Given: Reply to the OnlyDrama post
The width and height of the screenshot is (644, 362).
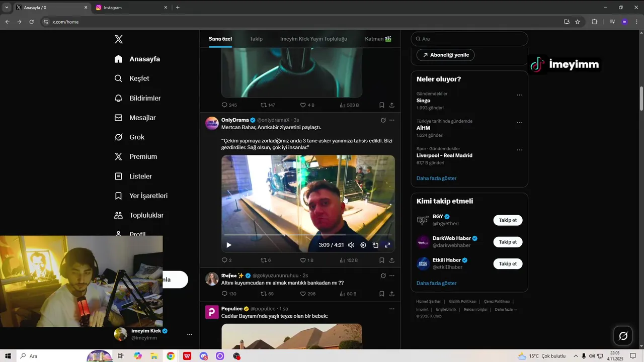Looking at the screenshot, I should tap(226, 260).
